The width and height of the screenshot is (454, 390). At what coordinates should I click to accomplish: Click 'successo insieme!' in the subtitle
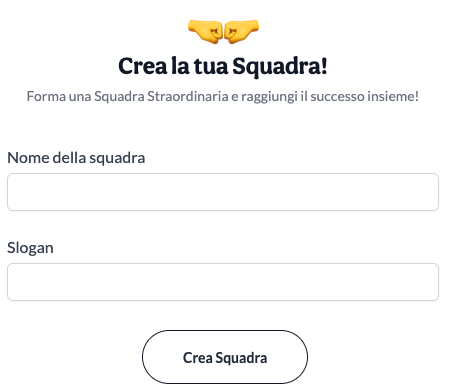coord(365,96)
